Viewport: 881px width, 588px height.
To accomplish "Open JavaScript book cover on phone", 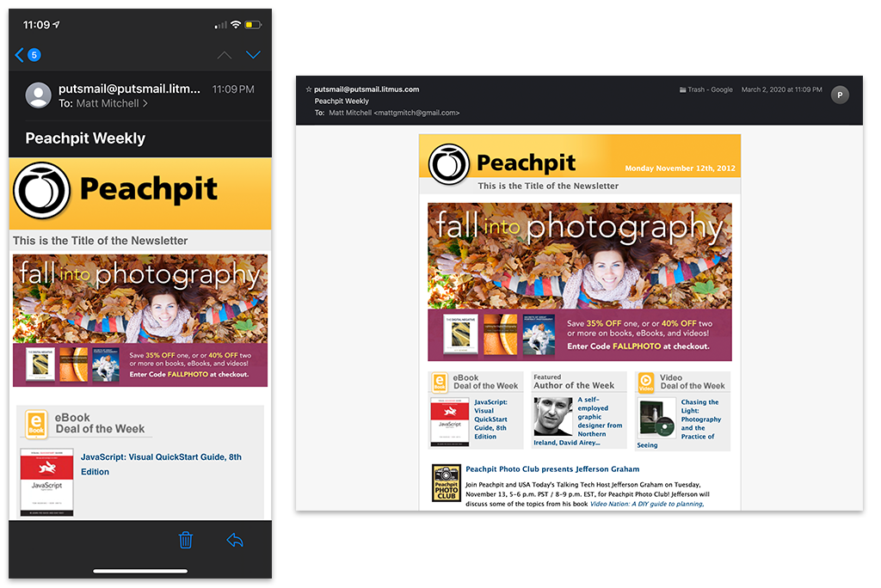I will point(46,482).
